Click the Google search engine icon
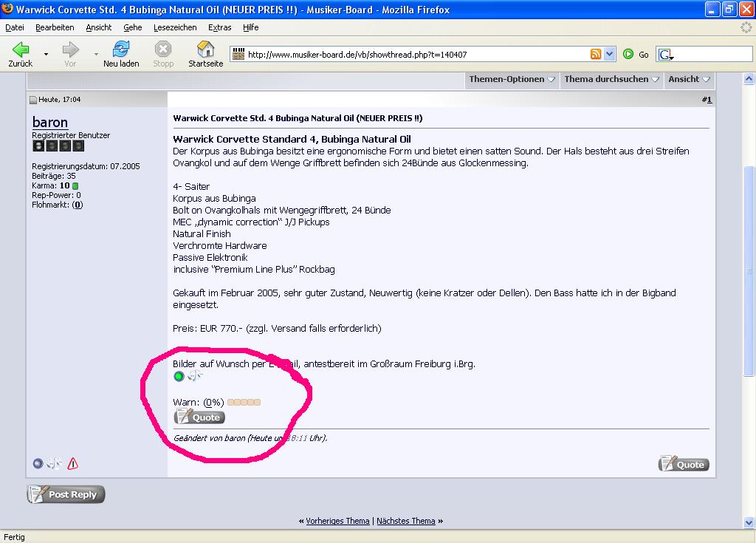Image resolution: width=756 pixels, height=543 pixels. (x=665, y=55)
